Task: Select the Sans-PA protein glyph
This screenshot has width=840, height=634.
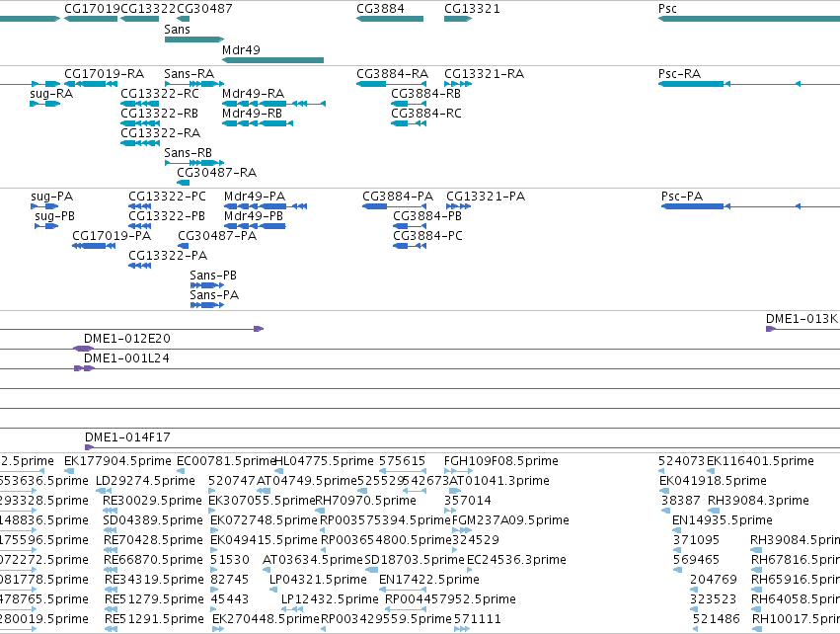Action: click(206, 305)
